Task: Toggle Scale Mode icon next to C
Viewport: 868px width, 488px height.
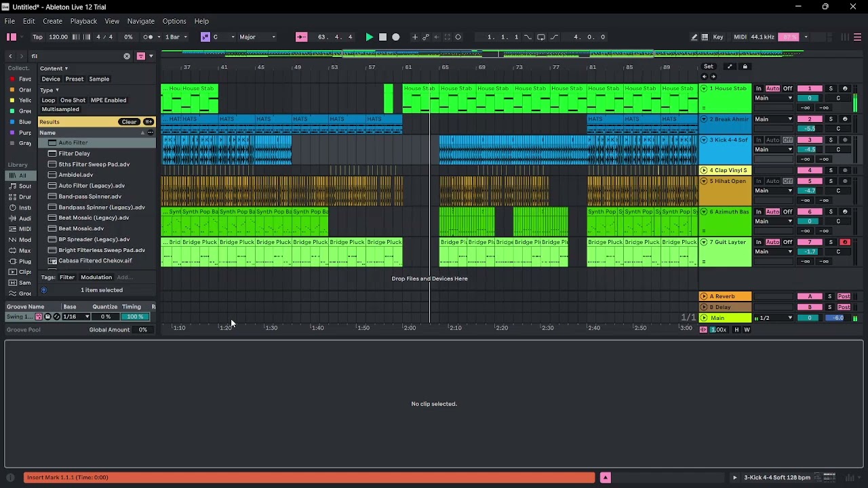Action: (x=205, y=37)
